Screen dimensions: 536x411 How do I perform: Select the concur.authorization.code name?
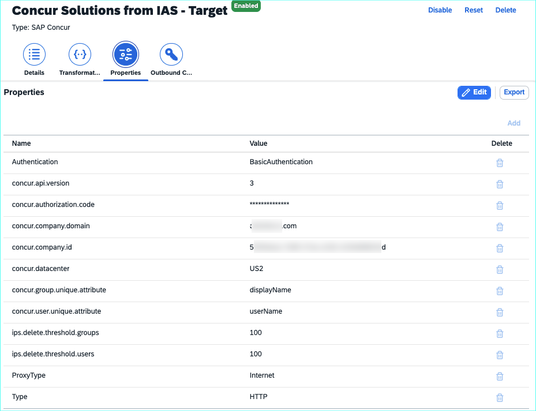(53, 204)
